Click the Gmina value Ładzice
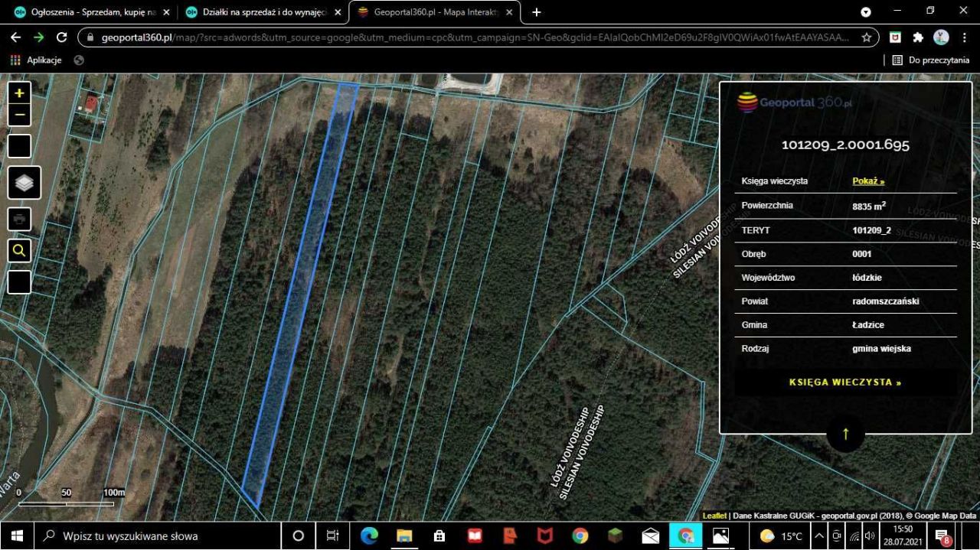This screenshot has height=550, width=980. point(868,325)
